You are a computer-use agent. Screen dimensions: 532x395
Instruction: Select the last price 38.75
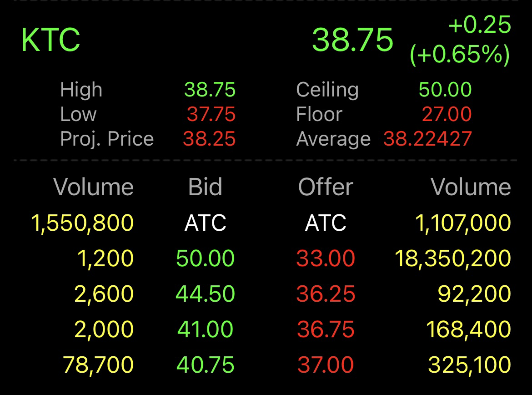point(352,40)
